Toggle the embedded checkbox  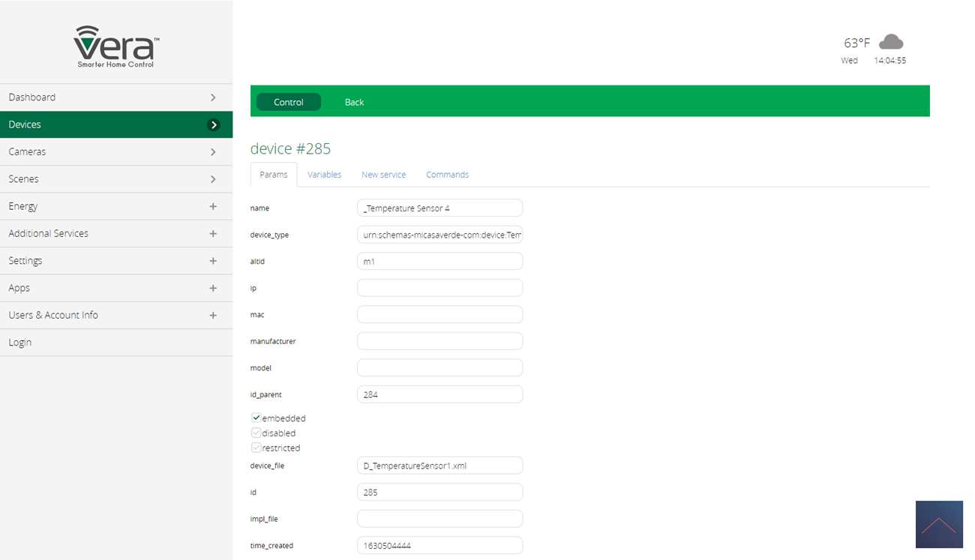tap(256, 418)
